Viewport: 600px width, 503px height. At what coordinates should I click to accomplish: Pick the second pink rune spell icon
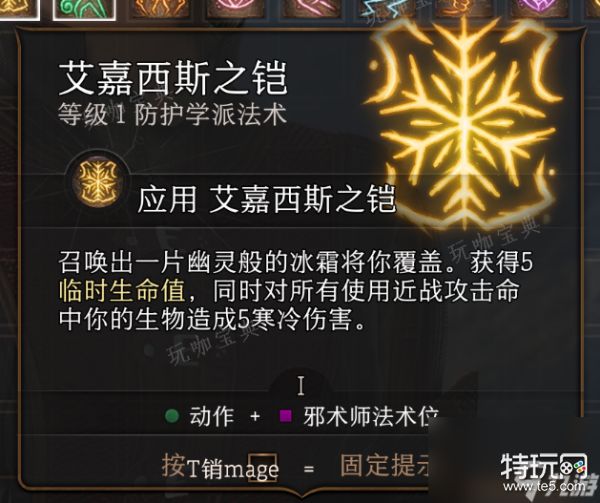311,8
